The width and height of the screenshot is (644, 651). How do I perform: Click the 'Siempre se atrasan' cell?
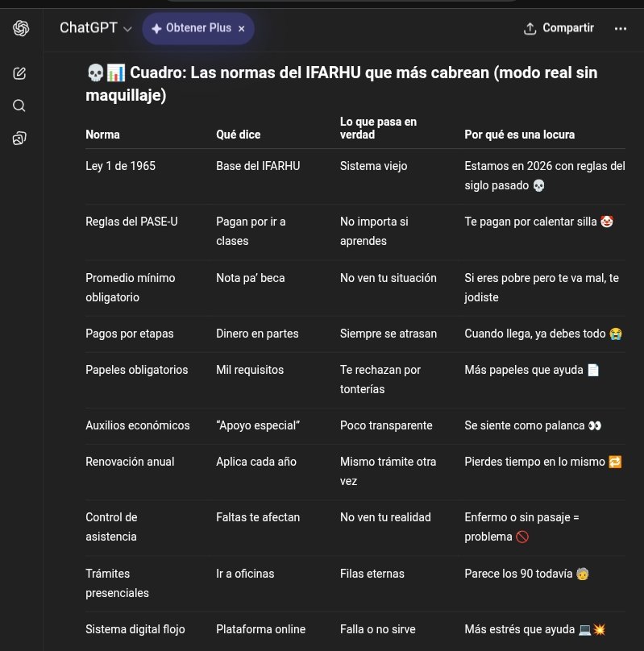click(388, 334)
